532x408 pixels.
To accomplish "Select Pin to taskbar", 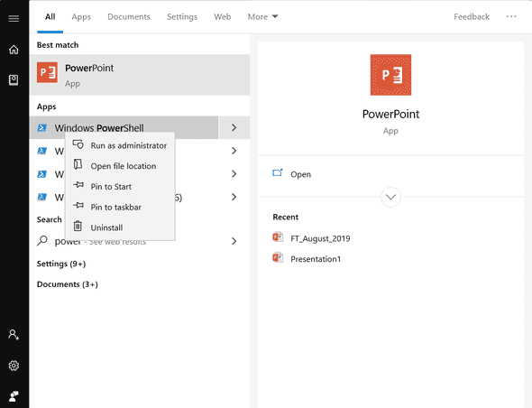I will (120, 207).
